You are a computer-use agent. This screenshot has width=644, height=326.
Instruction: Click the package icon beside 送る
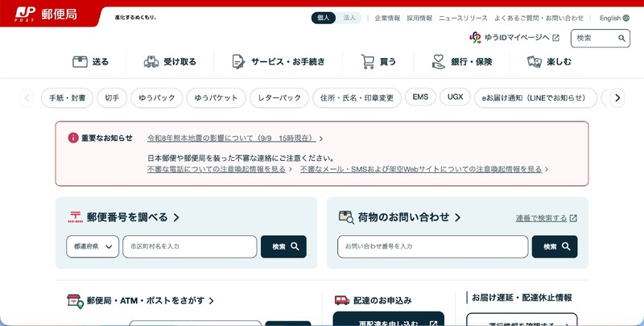[80, 62]
